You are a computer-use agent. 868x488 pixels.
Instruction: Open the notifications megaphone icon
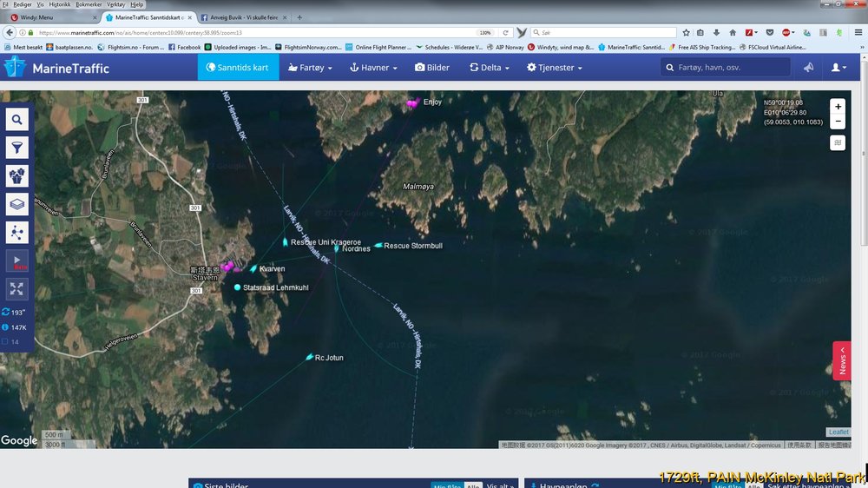pos(809,68)
